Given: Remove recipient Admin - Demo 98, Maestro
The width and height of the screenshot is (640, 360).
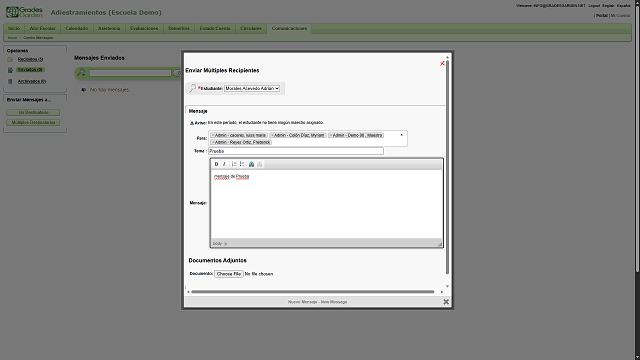Looking at the screenshot, I should pos(331,135).
